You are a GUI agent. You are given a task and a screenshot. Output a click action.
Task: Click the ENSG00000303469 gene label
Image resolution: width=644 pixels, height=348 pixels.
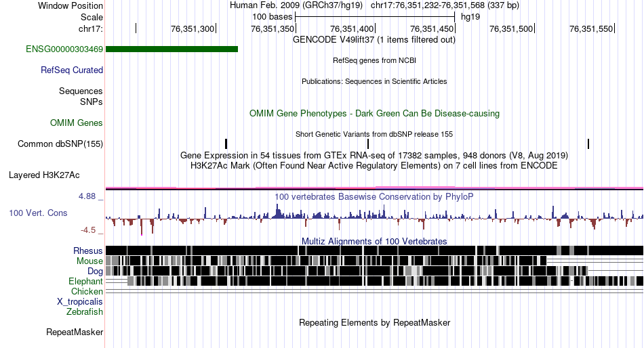coord(64,49)
